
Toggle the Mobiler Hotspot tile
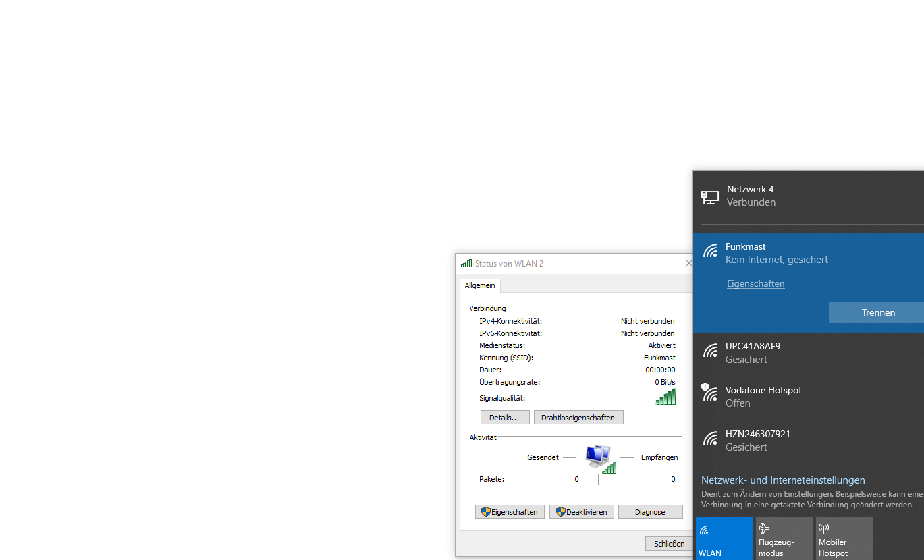(844, 538)
